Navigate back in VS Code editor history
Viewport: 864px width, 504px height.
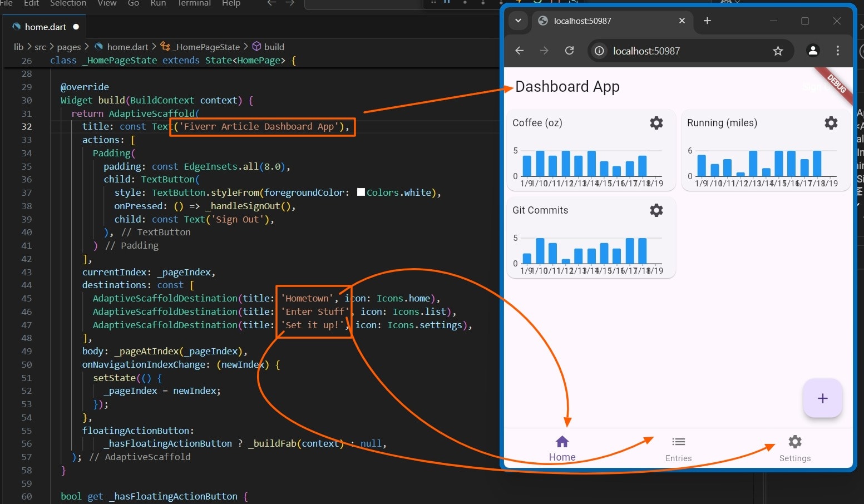pos(271,3)
